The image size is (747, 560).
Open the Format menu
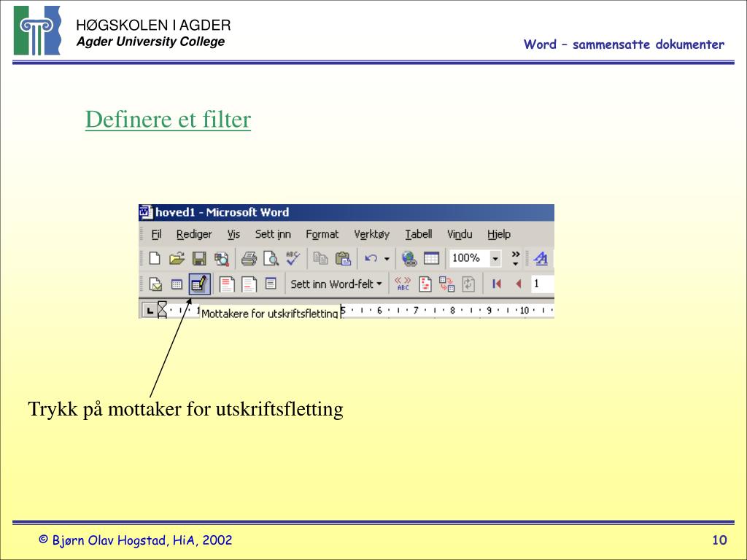[x=322, y=234]
